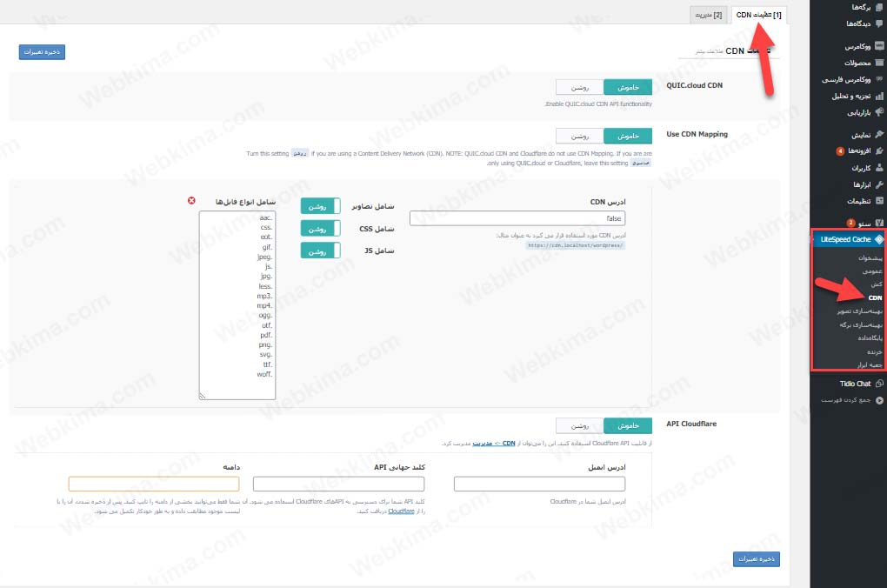Open the Tidio Chat sidebar icon
The width and height of the screenshot is (887, 588).
(879, 384)
